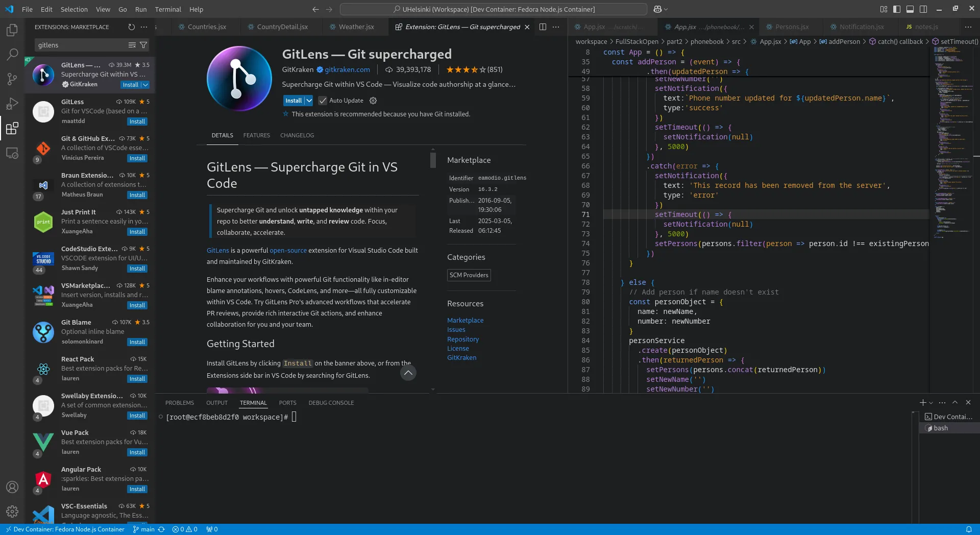Screen dimensions: 980x535
Task: Open the Search view icon
Action: click(x=12, y=54)
